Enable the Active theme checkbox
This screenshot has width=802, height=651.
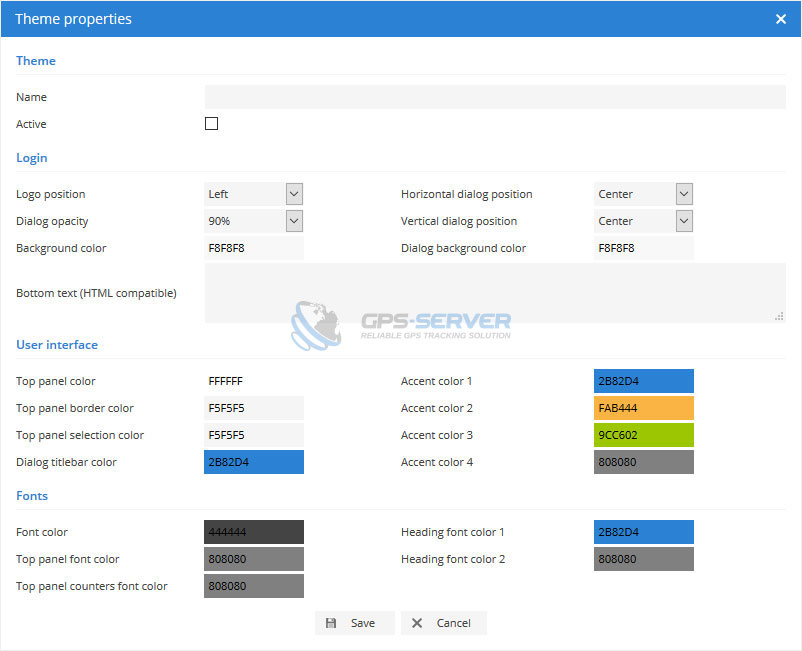click(211, 124)
